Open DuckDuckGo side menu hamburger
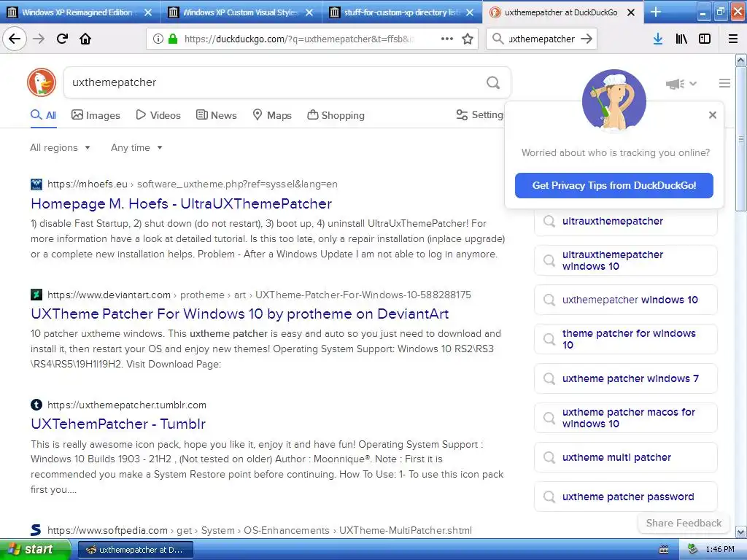 point(724,83)
